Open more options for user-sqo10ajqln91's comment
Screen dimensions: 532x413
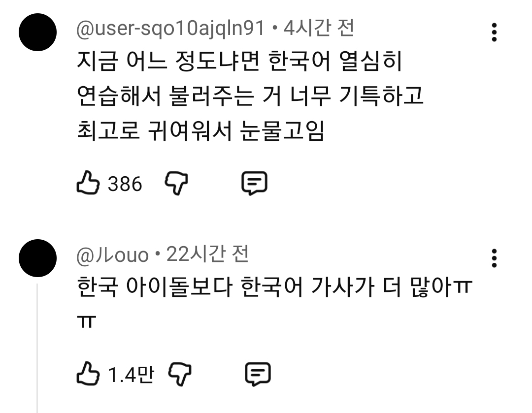click(494, 32)
